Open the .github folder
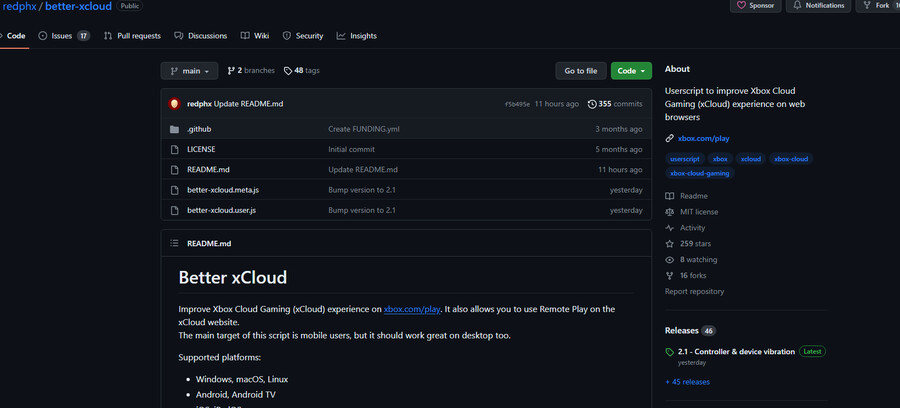 [x=199, y=129]
